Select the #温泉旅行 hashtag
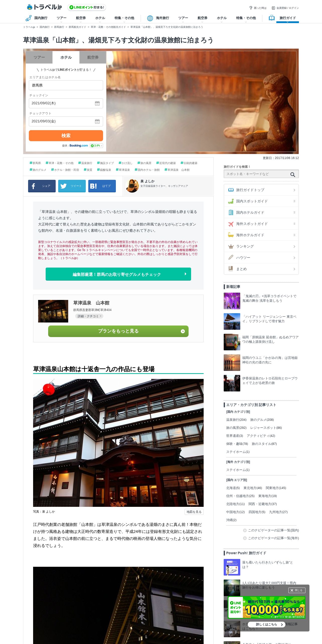This screenshot has width=322, height=644. [85, 163]
